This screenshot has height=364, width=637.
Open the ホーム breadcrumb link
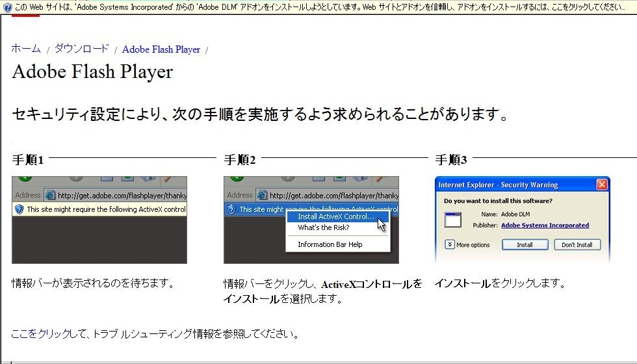coord(26,49)
